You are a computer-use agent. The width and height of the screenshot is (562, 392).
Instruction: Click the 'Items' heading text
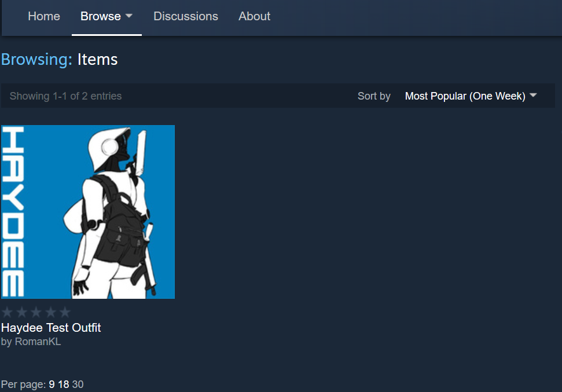(97, 59)
